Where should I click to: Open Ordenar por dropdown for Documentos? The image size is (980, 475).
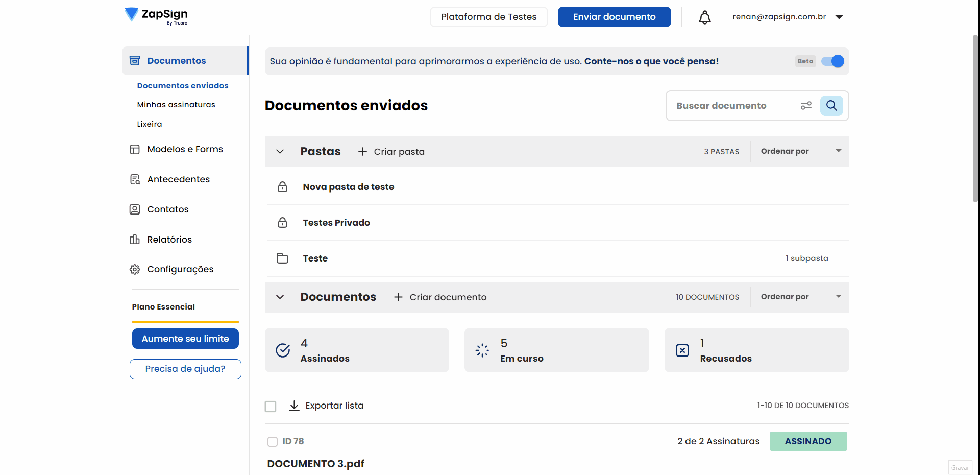[800, 297]
